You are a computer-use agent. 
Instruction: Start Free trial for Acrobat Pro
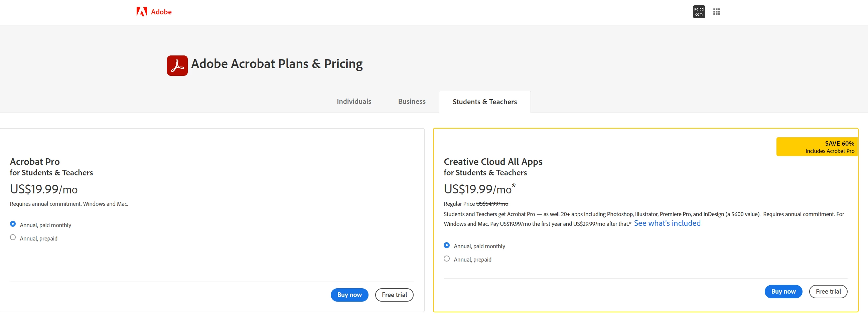tap(394, 295)
